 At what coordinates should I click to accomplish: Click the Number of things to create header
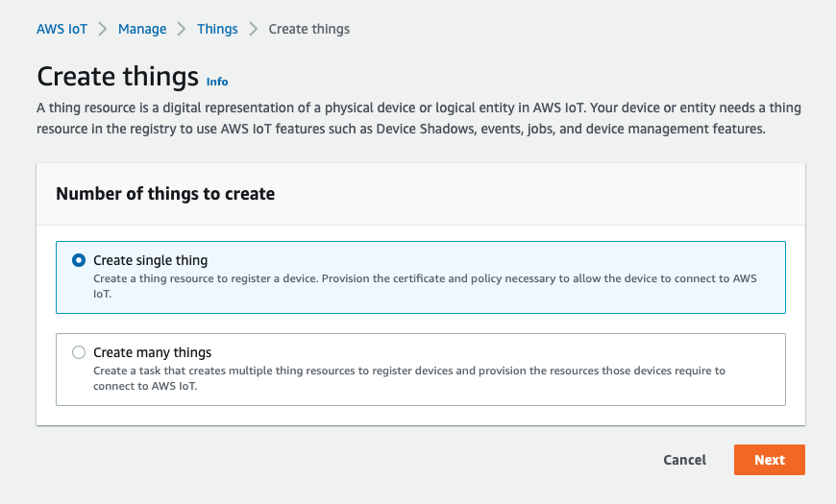pyautogui.click(x=165, y=193)
